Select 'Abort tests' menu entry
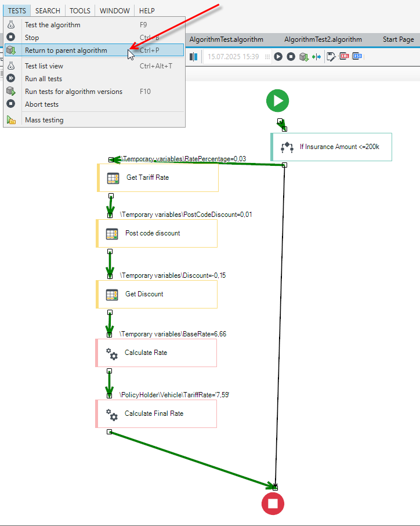This screenshot has height=526, width=420. pos(94,104)
